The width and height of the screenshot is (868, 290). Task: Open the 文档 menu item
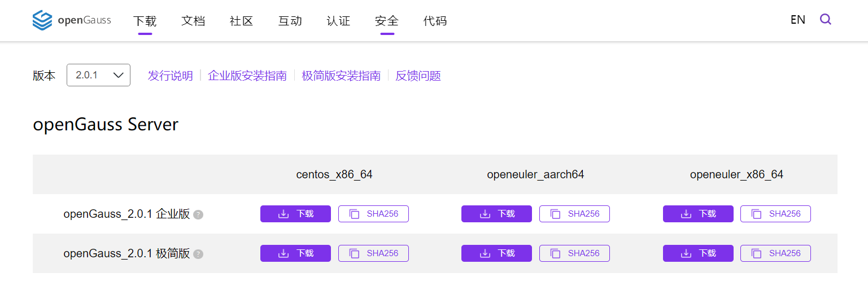tap(193, 21)
